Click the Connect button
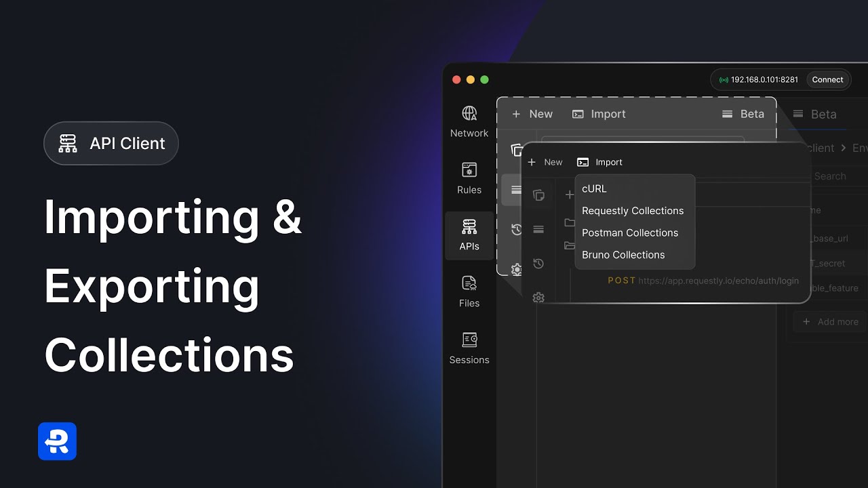 pyautogui.click(x=827, y=79)
